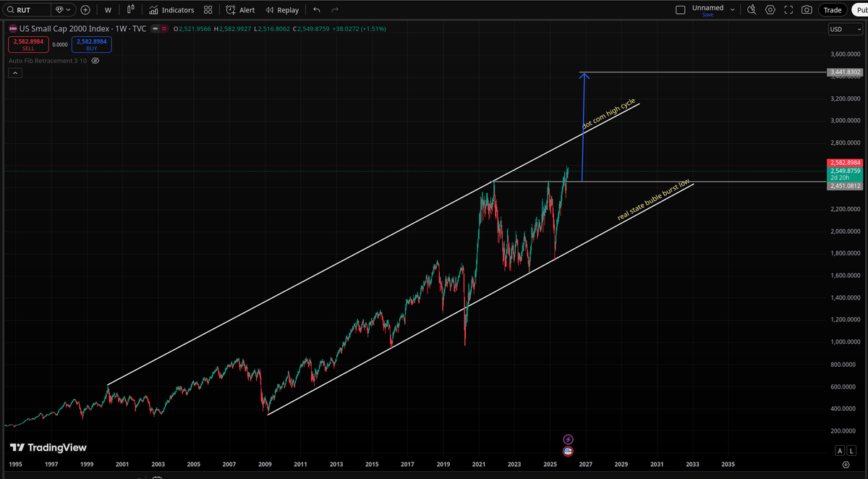Screen dimensions: 868x479
Task: Click the 0.0000 spread value
Action: pos(60,44)
